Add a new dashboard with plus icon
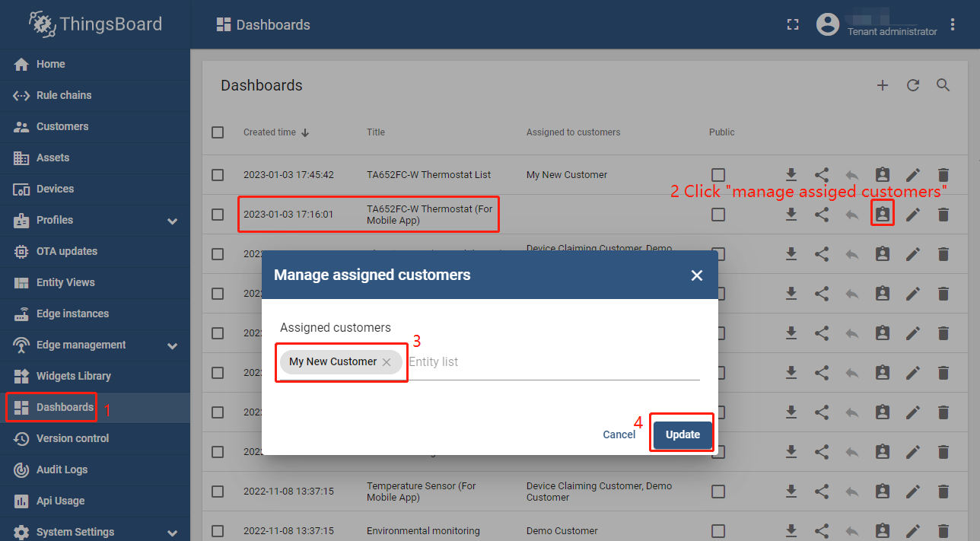 883,85
